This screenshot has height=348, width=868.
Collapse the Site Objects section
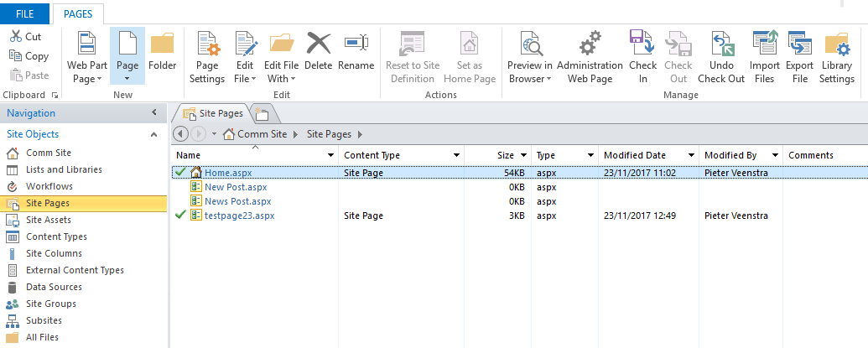point(154,134)
